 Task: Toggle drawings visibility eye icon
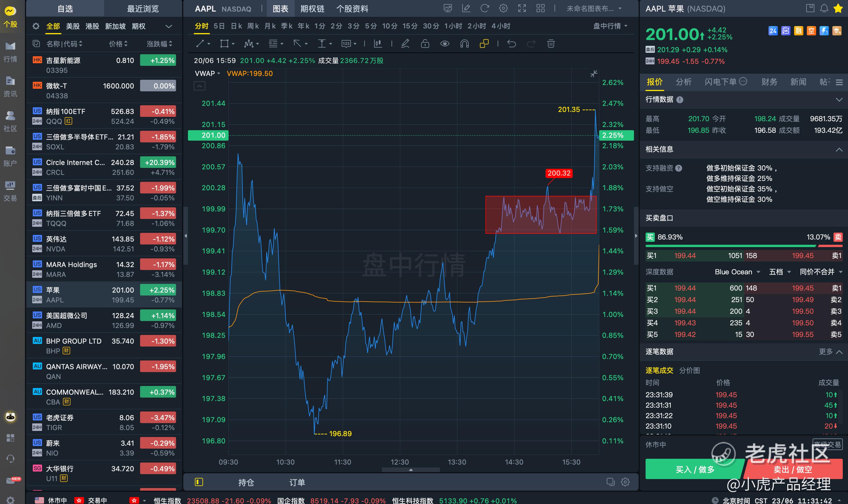coord(445,43)
